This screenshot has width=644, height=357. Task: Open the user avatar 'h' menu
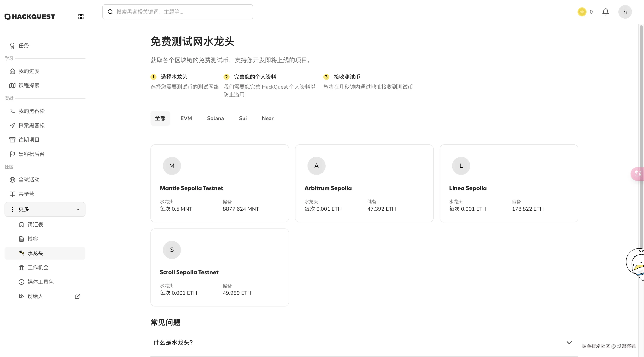625,12
